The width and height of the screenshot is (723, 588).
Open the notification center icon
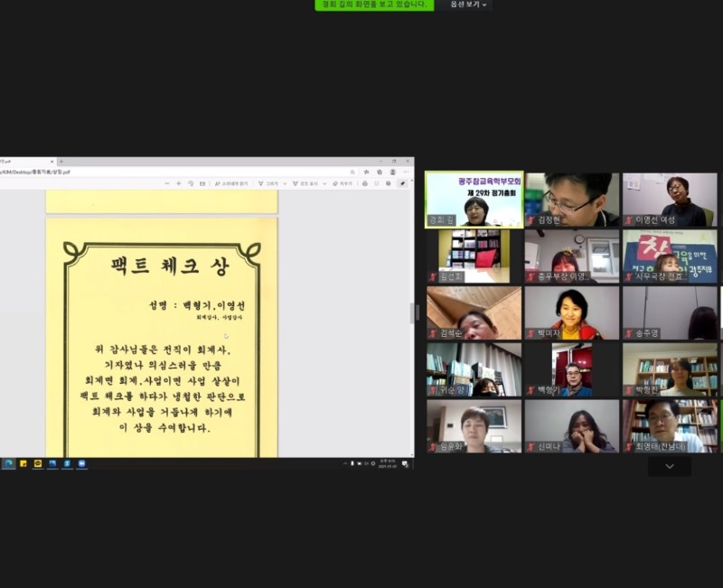pyautogui.click(x=405, y=463)
